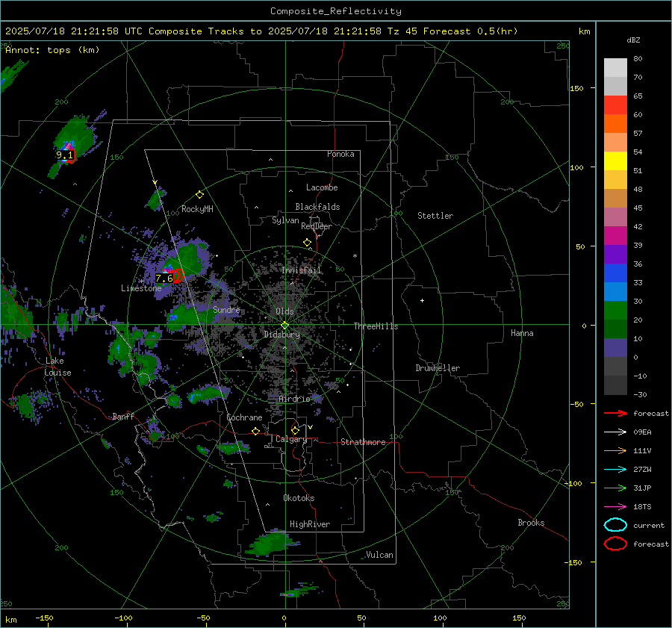
Task: Click the yellow diamond marker near RedDeer
Action: (307, 243)
